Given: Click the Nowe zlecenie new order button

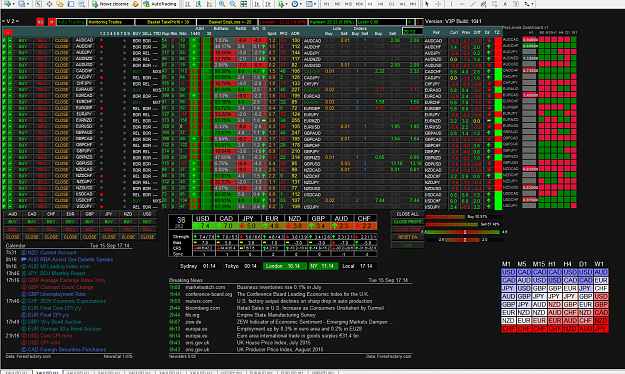Looking at the screenshot, I should (x=110, y=4).
